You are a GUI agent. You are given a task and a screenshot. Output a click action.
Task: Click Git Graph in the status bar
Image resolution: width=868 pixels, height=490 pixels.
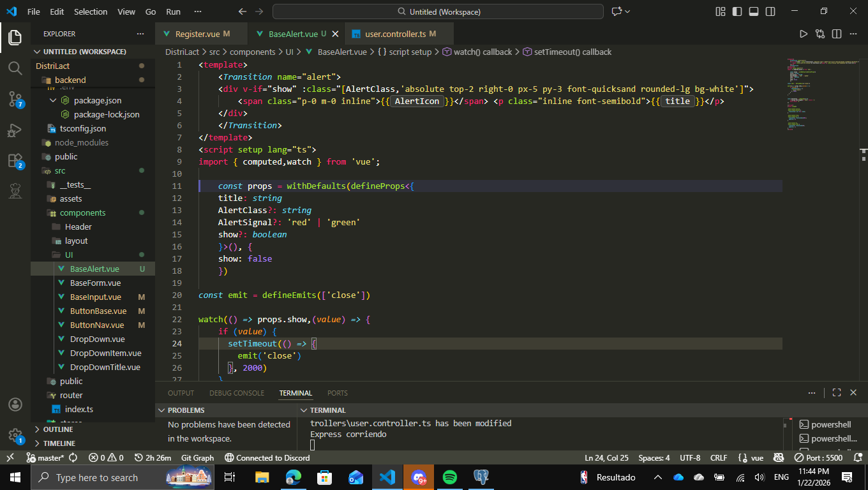197,457
